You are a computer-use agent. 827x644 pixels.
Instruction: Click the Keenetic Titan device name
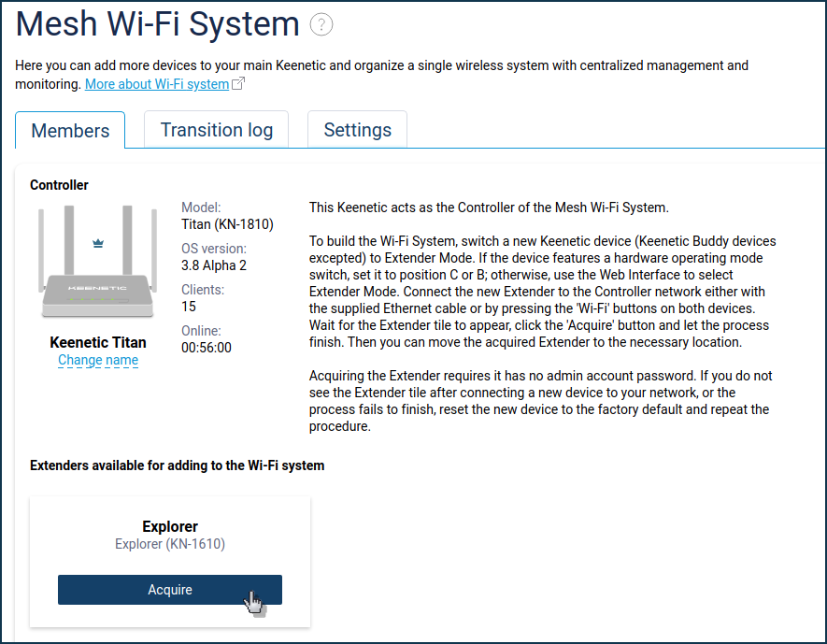point(98,342)
